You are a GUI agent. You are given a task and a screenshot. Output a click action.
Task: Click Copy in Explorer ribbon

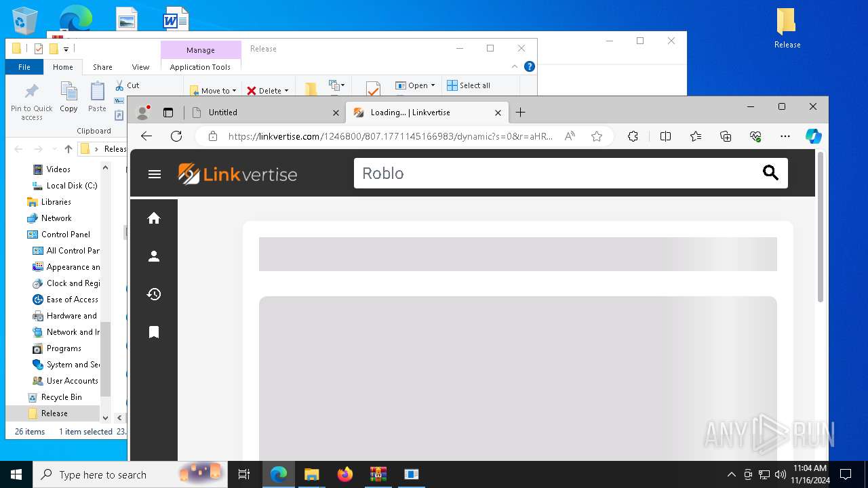[68, 97]
